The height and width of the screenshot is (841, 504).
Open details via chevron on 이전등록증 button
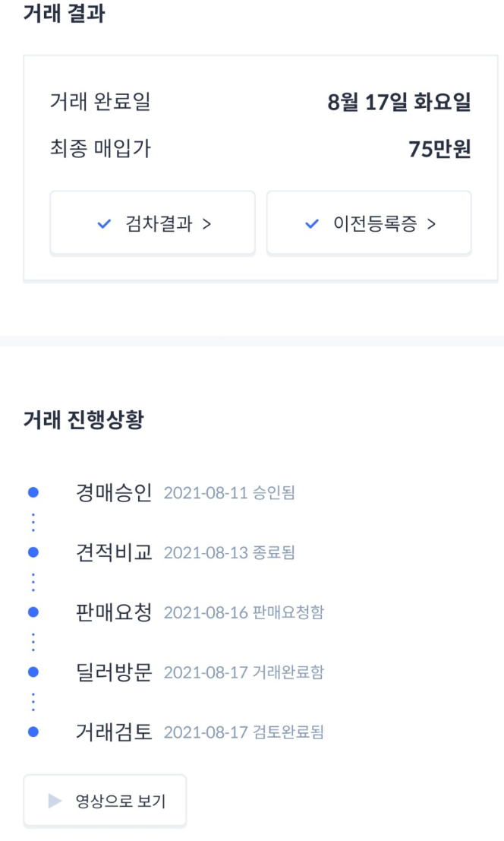point(430,222)
